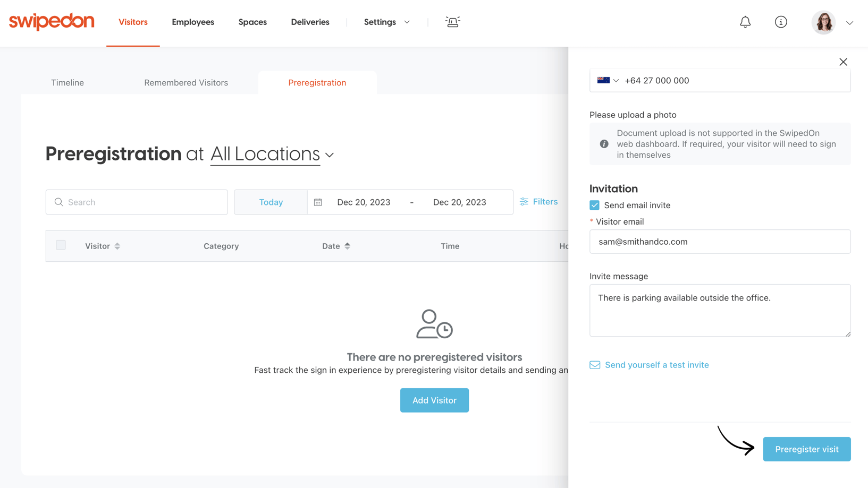This screenshot has width=868, height=488.
Task: Expand the Settings menu chevron
Action: click(407, 22)
